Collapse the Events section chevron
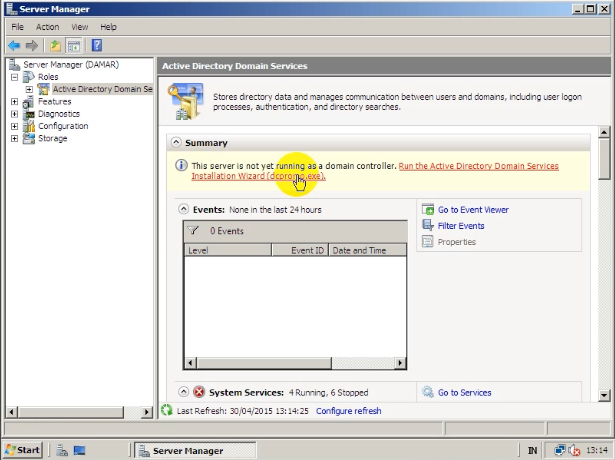This screenshot has width=615, height=460. tap(184, 209)
